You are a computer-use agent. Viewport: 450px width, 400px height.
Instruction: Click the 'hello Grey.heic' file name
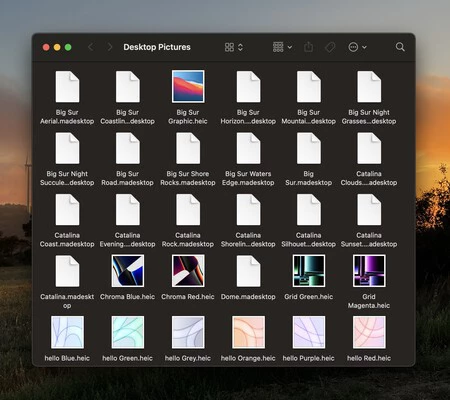coord(188,358)
